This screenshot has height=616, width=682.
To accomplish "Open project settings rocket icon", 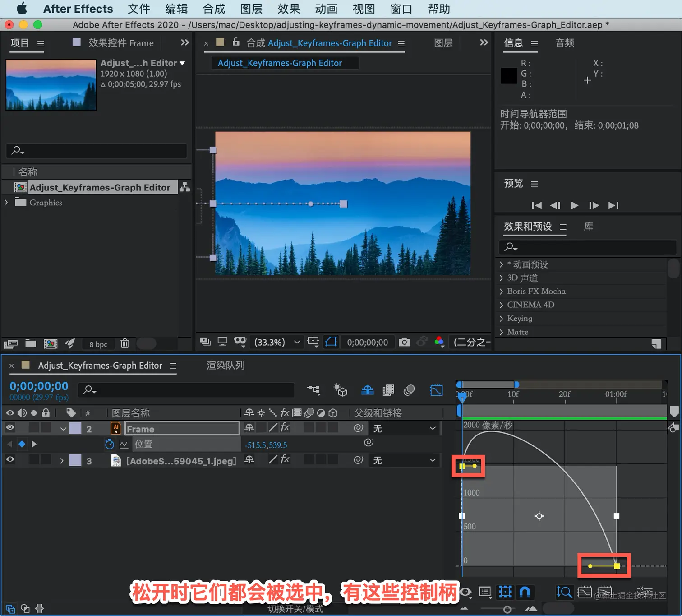I will pos(69,343).
